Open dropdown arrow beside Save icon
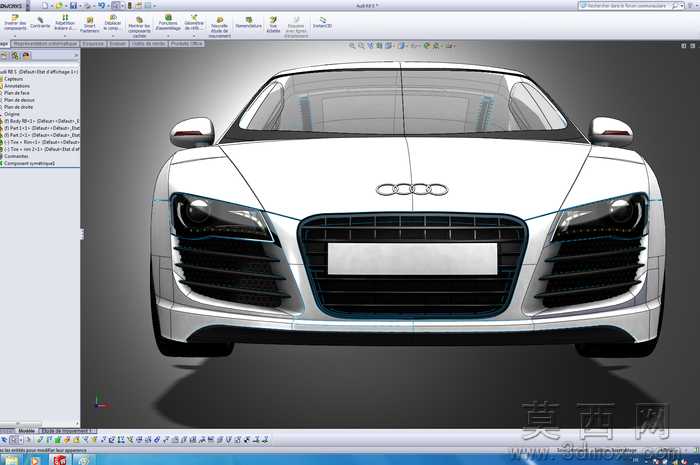The width and height of the screenshot is (700, 465). click(79, 6)
